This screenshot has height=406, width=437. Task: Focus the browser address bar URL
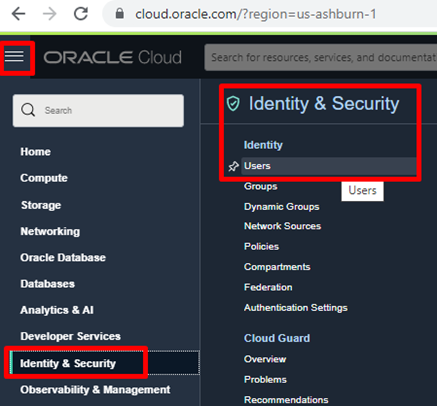256,14
